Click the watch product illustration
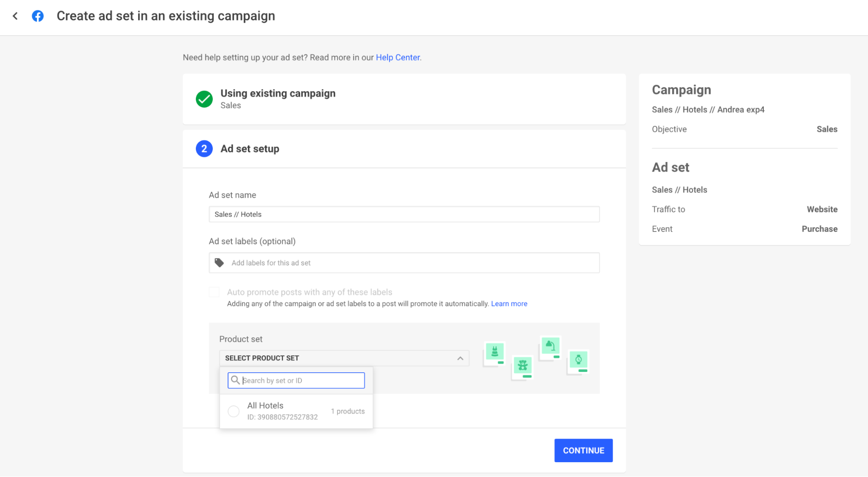This screenshot has height=477, width=868. (578, 360)
